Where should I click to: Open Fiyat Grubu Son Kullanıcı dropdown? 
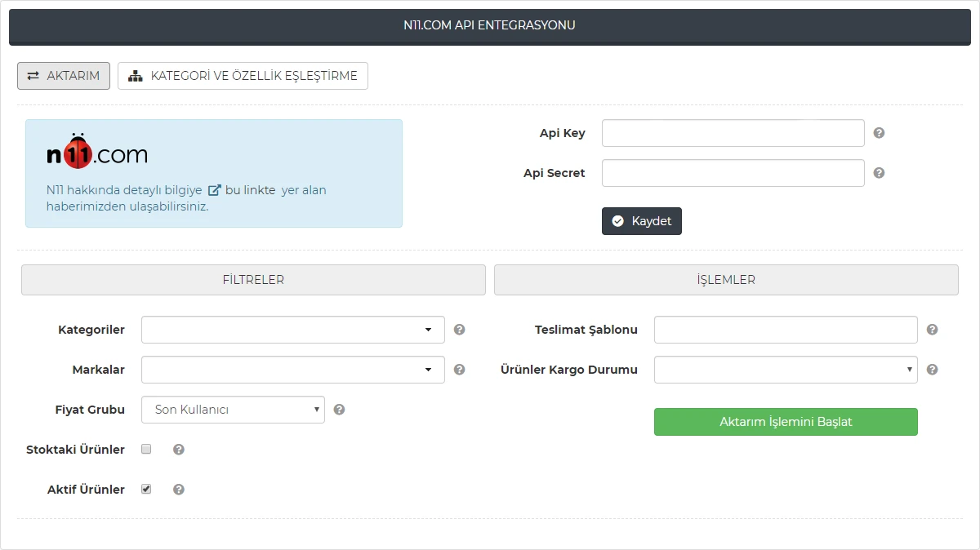click(233, 410)
